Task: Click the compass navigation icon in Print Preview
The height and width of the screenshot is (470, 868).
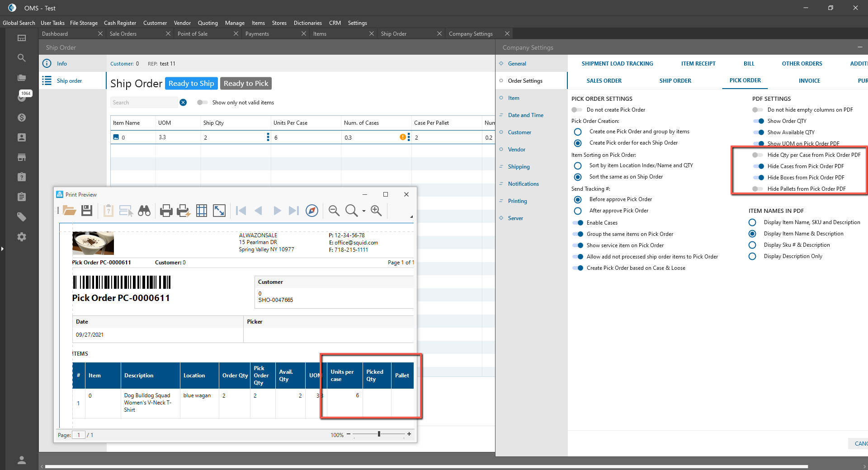Action: 312,211
